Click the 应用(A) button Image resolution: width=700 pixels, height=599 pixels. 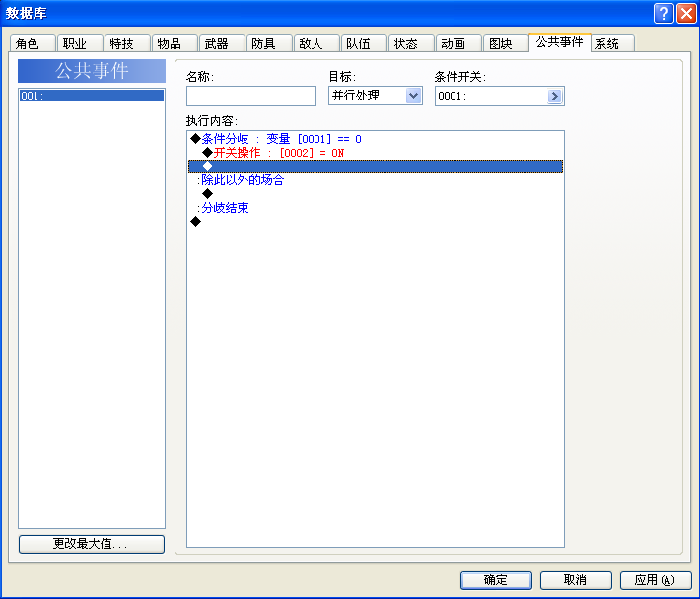[656, 580]
